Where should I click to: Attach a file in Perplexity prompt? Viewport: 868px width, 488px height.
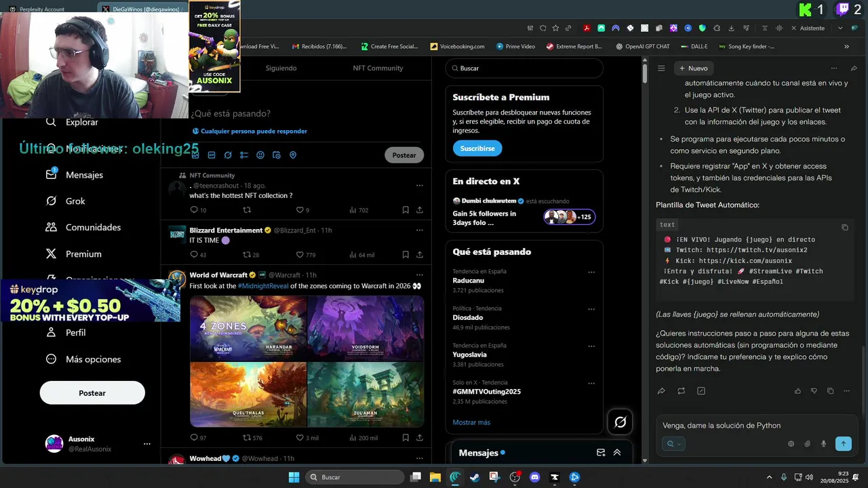[x=808, y=444]
